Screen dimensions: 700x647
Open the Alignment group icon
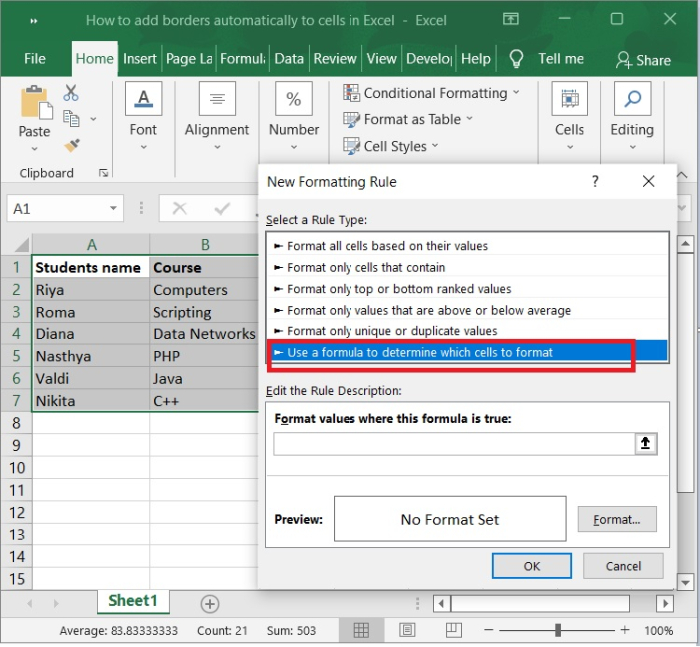pyautogui.click(x=217, y=100)
